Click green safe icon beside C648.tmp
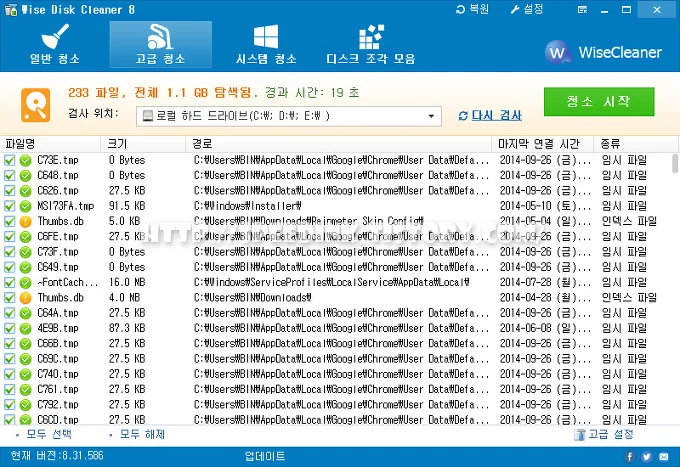 pos(26,176)
